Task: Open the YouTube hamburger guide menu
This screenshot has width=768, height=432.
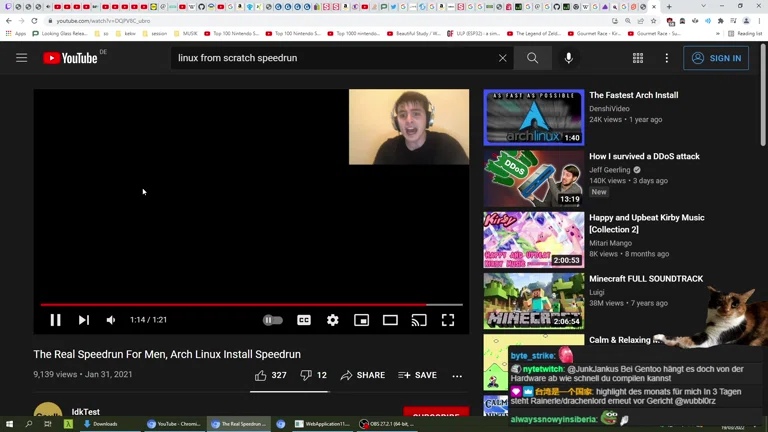Action: 21,58
